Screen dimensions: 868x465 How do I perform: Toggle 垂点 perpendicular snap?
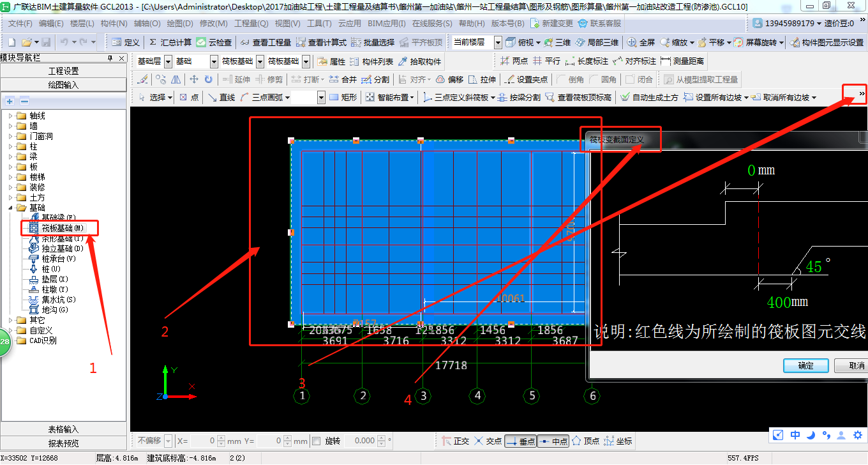coord(520,441)
